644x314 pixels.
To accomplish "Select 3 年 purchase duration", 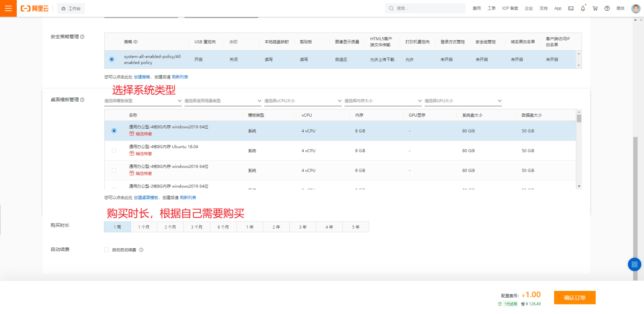I will pos(303,227).
